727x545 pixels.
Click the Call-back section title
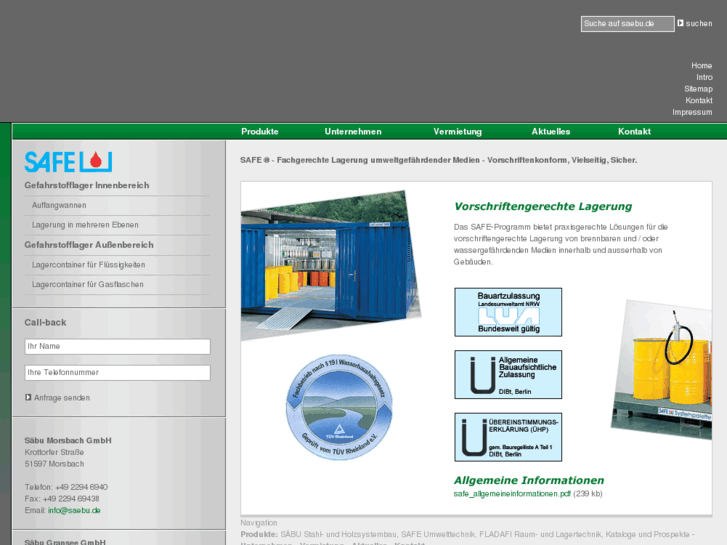click(45, 322)
